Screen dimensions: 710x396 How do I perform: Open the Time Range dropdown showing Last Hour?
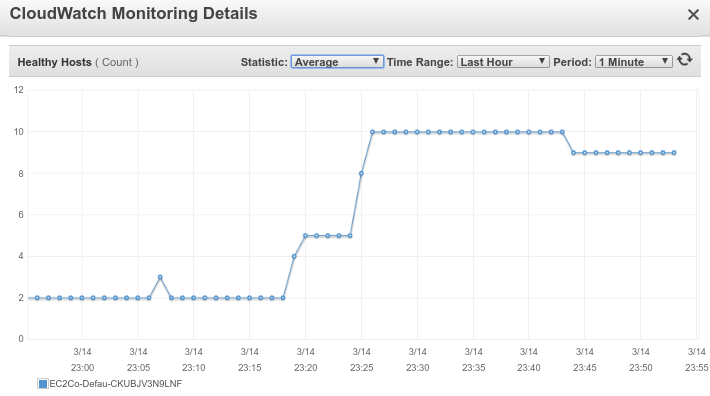pyautogui.click(x=503, y=62)
